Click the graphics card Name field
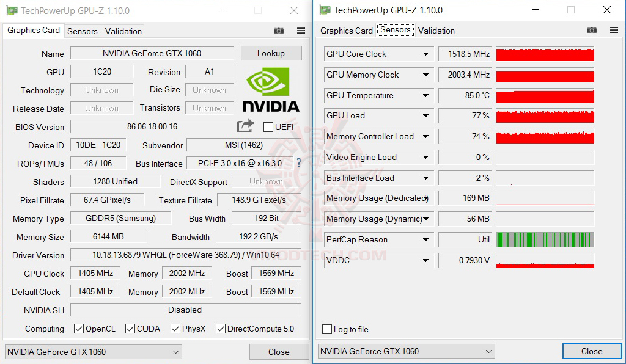This screenshot has height=364, width=626. tap(152, 53)
